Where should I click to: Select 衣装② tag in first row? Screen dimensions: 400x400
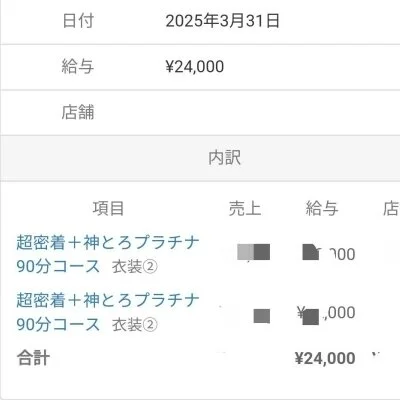click(x=134, y=267)
